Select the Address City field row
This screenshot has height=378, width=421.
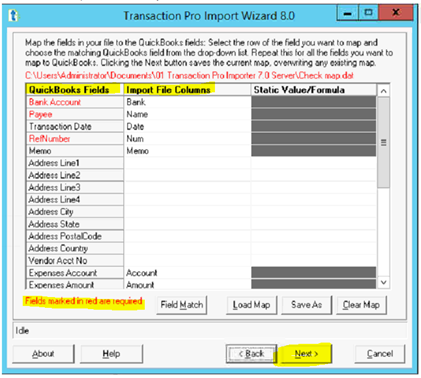75,212
